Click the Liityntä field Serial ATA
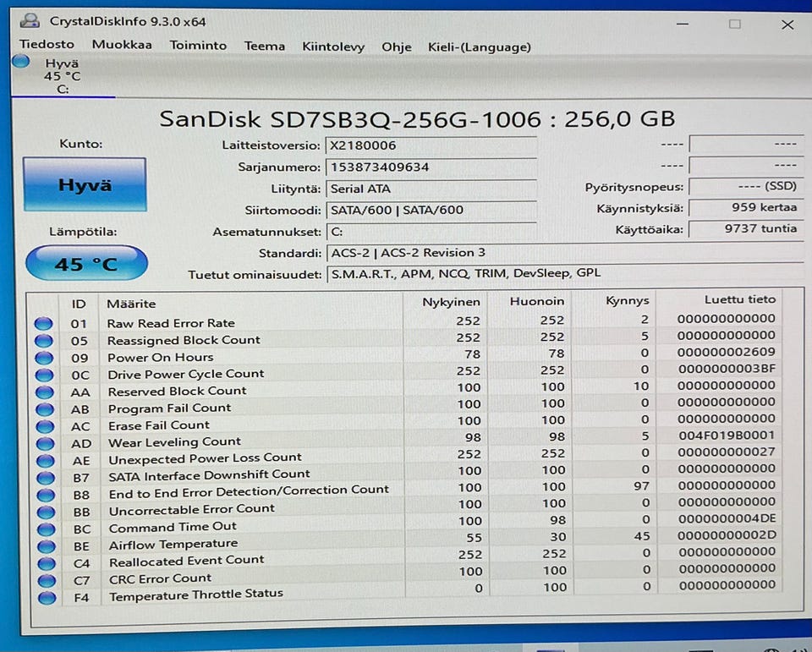Image resolution: width=812 pixels, height=652 pixels. (431, 189)
